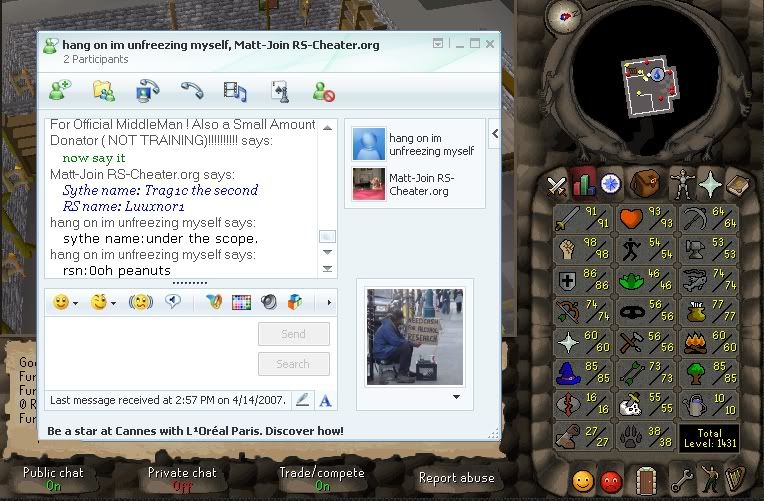Open display picture options arrow
The image size is (764, 501).
click(x=456, y=397)
